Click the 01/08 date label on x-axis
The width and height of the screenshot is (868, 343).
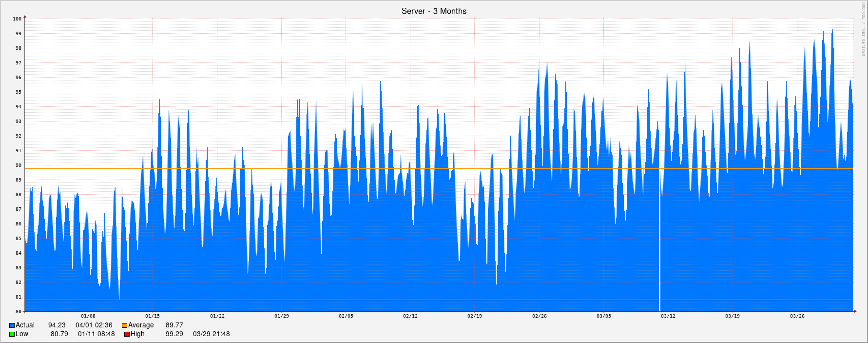pyautogui.click(x=88, y=316)
